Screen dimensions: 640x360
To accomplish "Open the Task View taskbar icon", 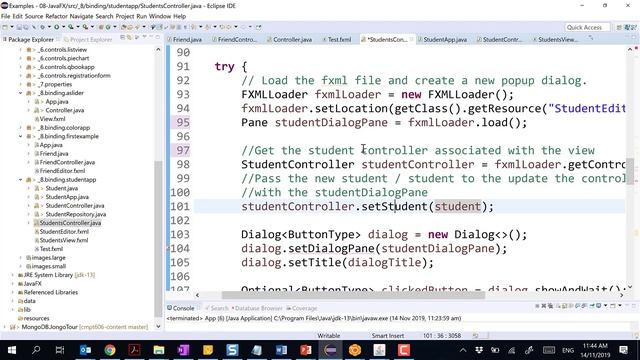I will tap(60, 350).
